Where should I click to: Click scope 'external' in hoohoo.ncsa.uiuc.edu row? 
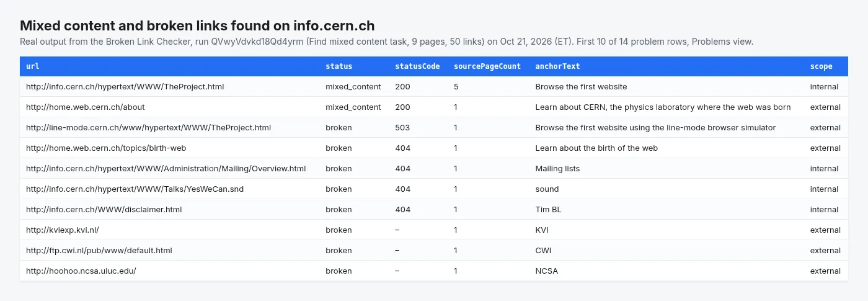(825, 271)
